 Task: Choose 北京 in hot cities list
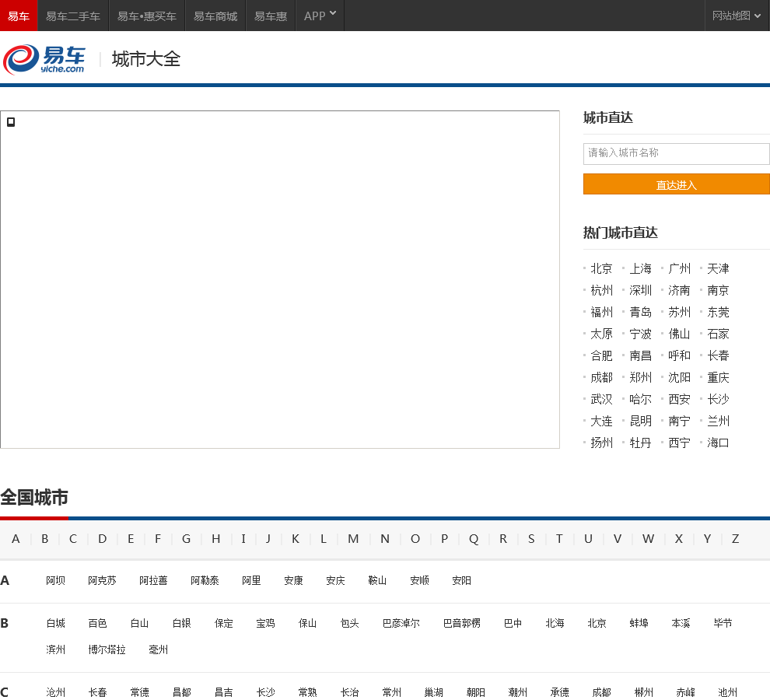[601, 268]
